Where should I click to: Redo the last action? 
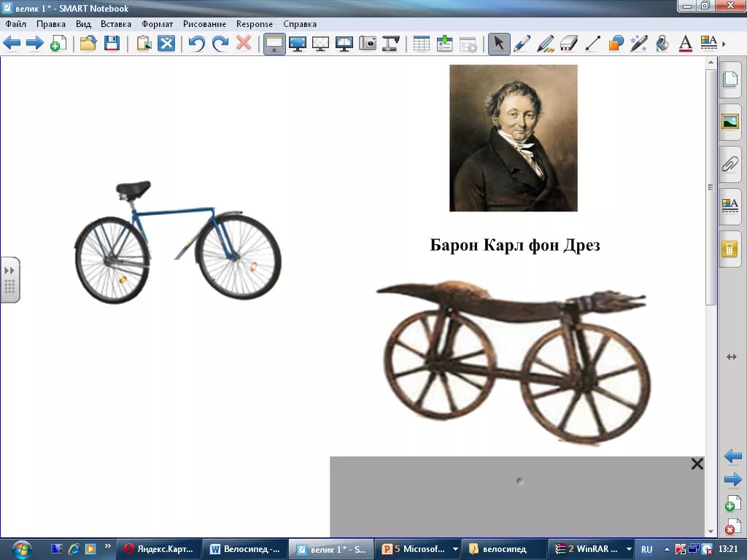(x=220, y=43)
